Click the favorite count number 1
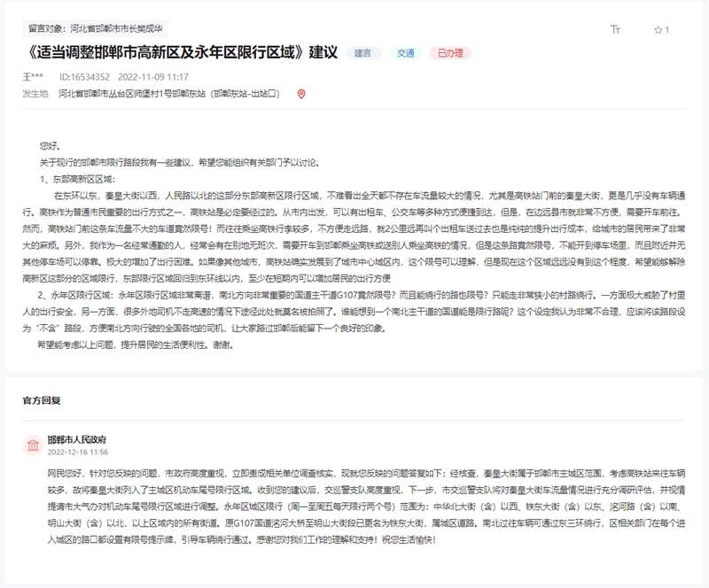 coord(667,30)
